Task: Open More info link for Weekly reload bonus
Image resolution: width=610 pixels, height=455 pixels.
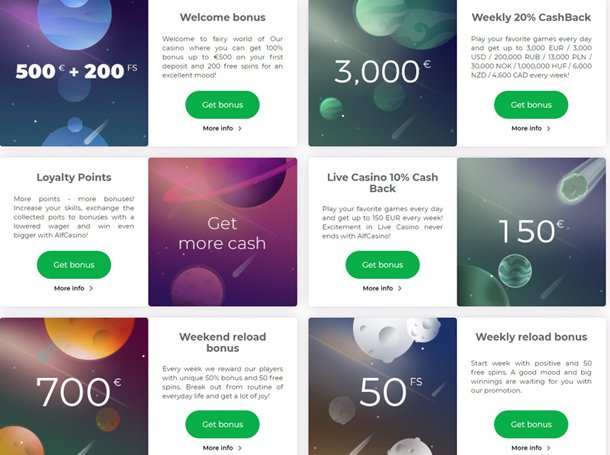Action: 531,448
